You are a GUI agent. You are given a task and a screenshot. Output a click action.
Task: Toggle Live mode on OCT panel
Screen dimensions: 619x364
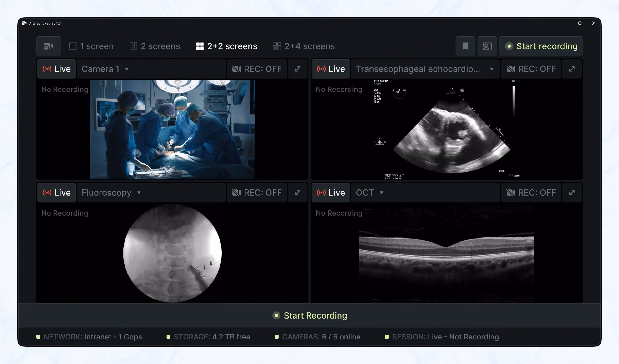(x=331, y=193)
